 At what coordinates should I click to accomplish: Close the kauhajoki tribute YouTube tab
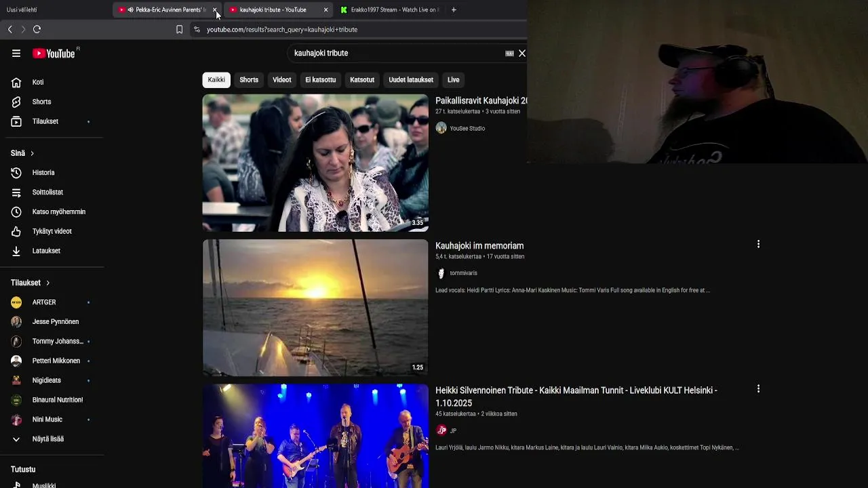point(325,9)
